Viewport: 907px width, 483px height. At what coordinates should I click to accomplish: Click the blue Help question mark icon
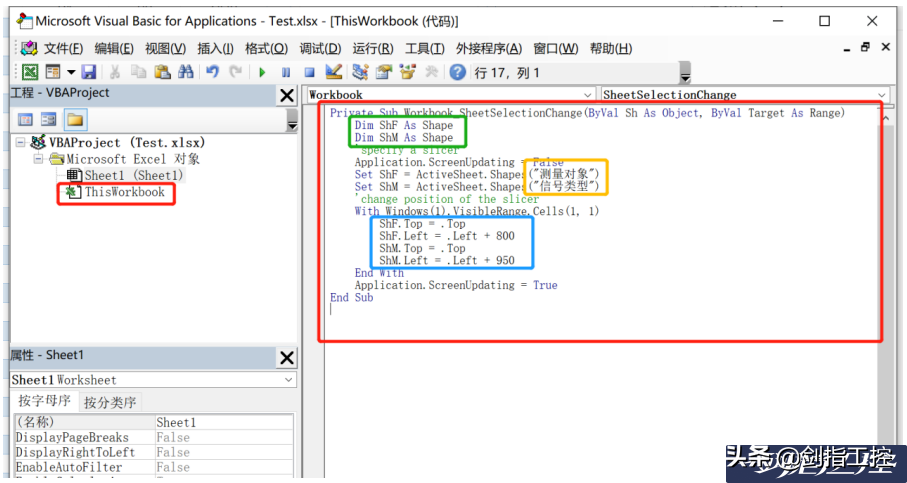[x=458, y=72]
